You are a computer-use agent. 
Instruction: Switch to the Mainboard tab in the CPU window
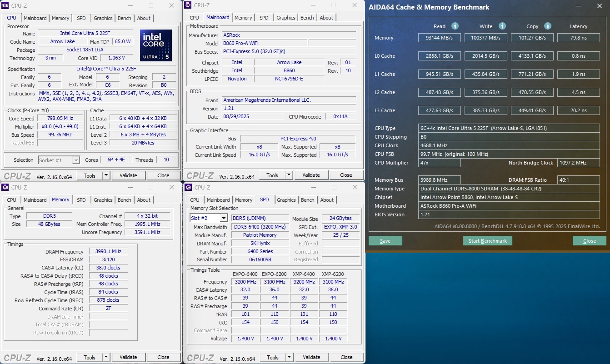pyautogui.click(x=35, y=18)
